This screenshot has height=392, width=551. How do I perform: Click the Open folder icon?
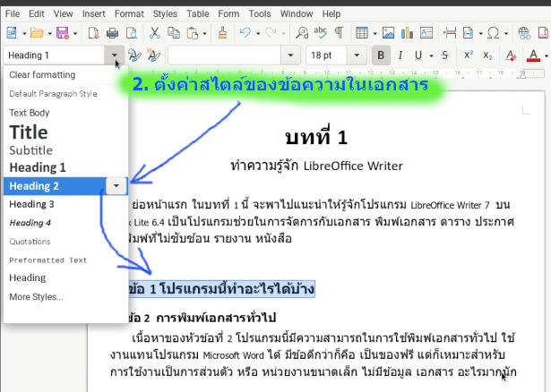pyautogui.click(x=37, y=33)
